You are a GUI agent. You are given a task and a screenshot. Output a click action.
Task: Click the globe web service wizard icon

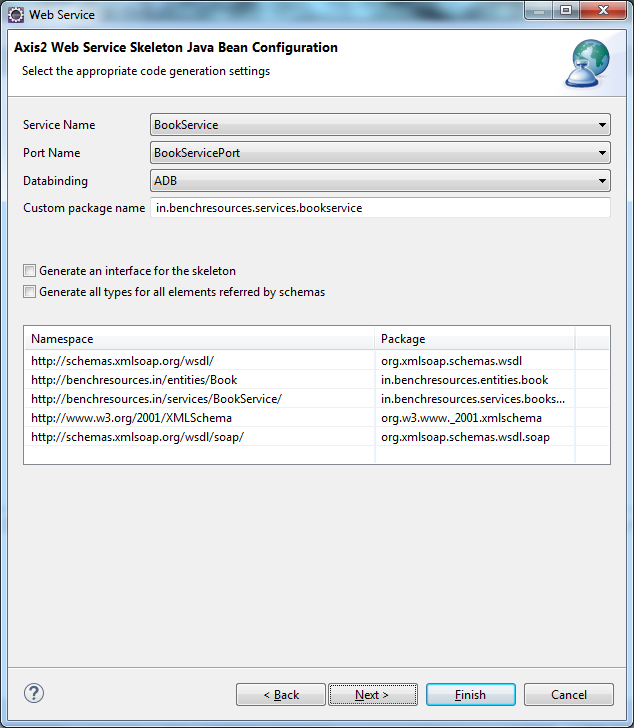[x=588, y=64]
